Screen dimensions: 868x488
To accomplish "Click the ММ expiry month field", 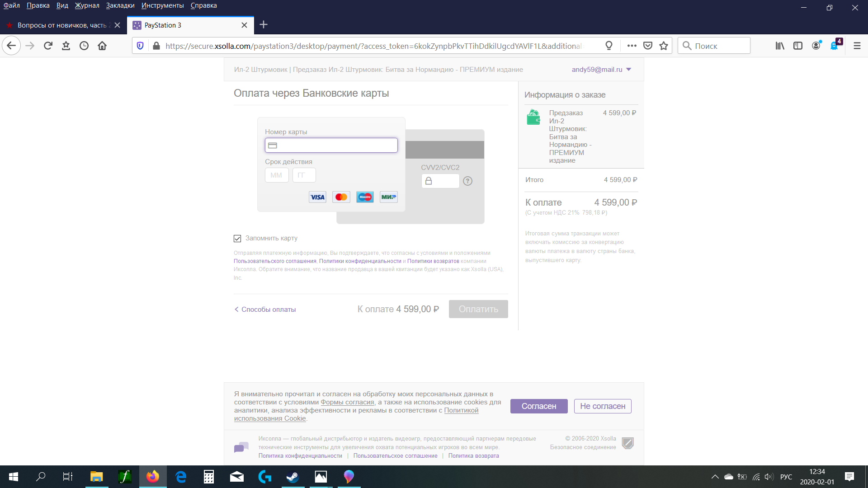I will click(276, 175).
